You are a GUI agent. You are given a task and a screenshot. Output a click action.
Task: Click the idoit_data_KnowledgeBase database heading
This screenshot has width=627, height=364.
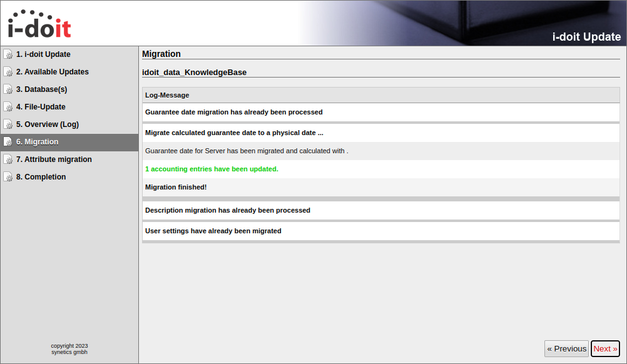(195, 73)
